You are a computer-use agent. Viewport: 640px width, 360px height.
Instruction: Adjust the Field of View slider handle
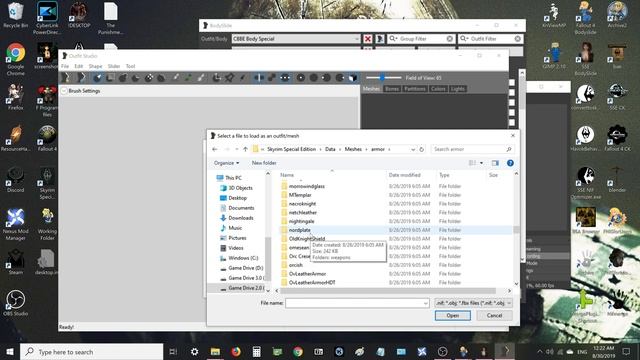(x=382, y=78)
